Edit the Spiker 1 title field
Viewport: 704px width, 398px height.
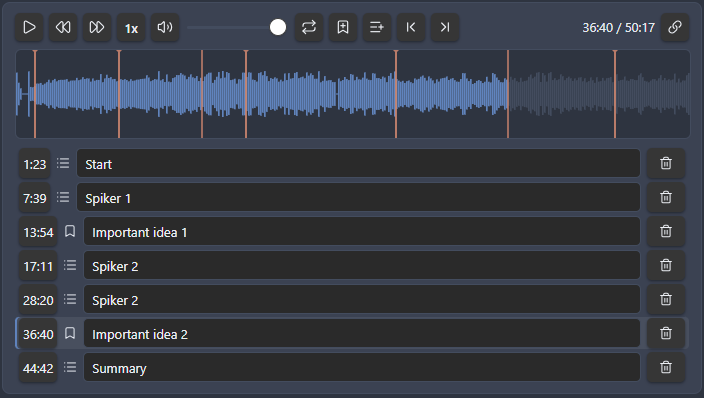[358, 198]
